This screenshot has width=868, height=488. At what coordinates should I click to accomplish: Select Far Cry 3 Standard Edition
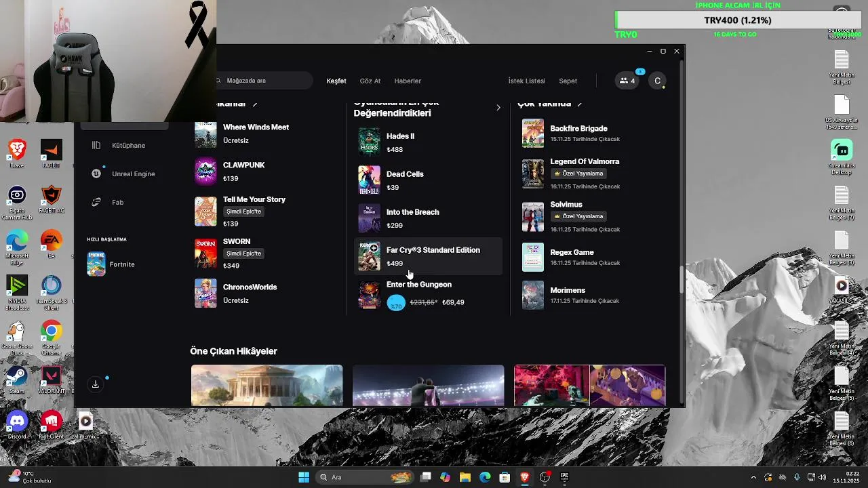coord(429,256)
